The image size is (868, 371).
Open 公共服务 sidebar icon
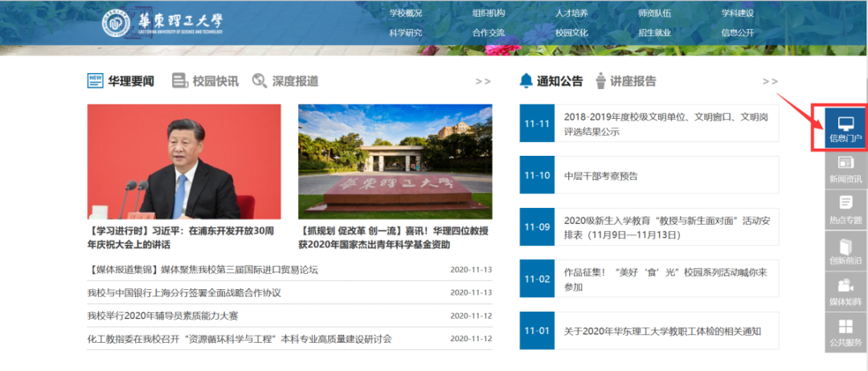[x=845, y=332]
